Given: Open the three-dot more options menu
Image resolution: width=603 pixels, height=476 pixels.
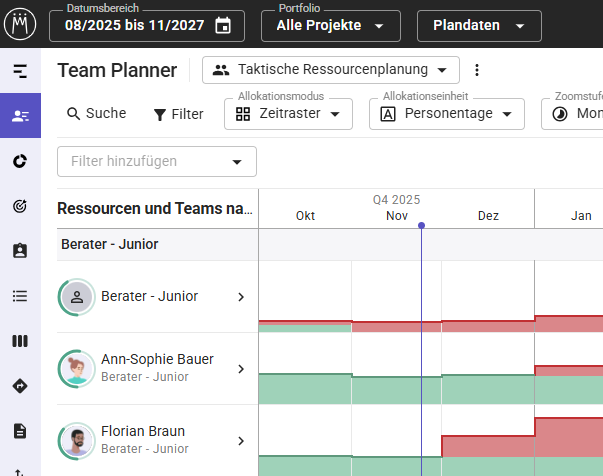Looking at the screenshot, I should (477, 70).
